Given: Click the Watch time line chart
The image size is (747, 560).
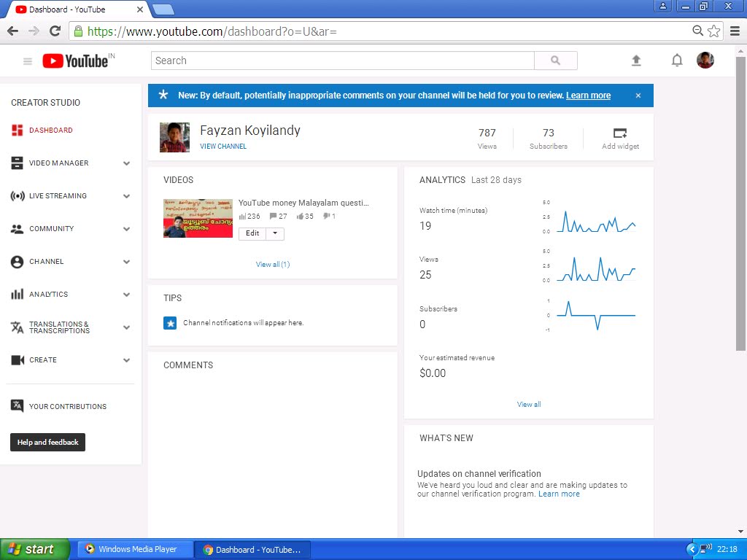Looking at the screenshot, I should (x=595, y=222).
